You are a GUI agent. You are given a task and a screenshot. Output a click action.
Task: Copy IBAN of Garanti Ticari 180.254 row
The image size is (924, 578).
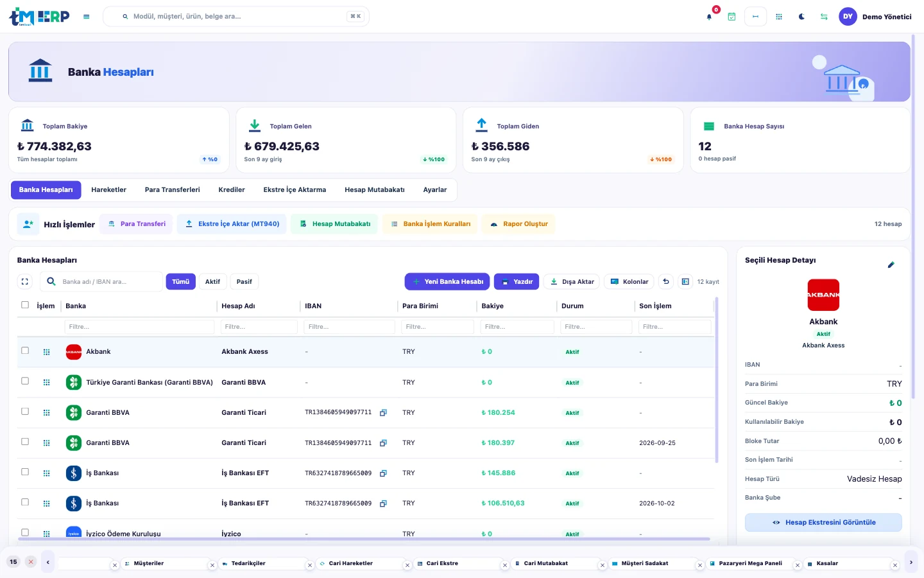tap(383, 413)
